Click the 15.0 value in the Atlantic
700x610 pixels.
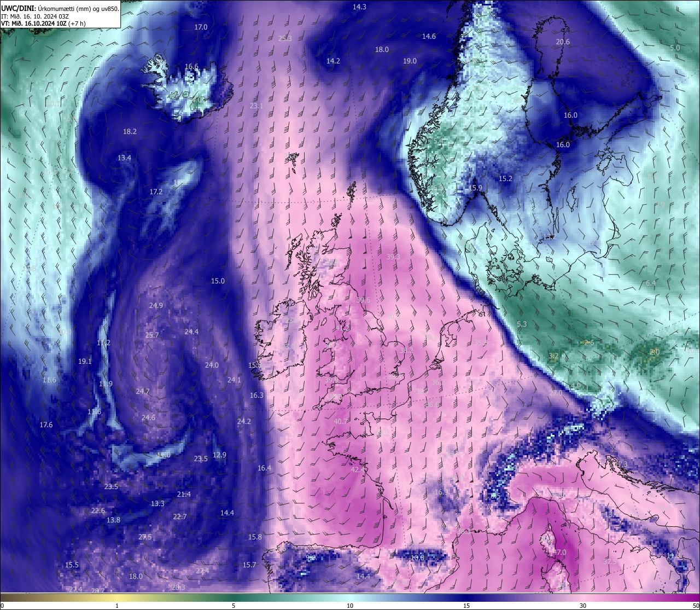tap(218, 281)
